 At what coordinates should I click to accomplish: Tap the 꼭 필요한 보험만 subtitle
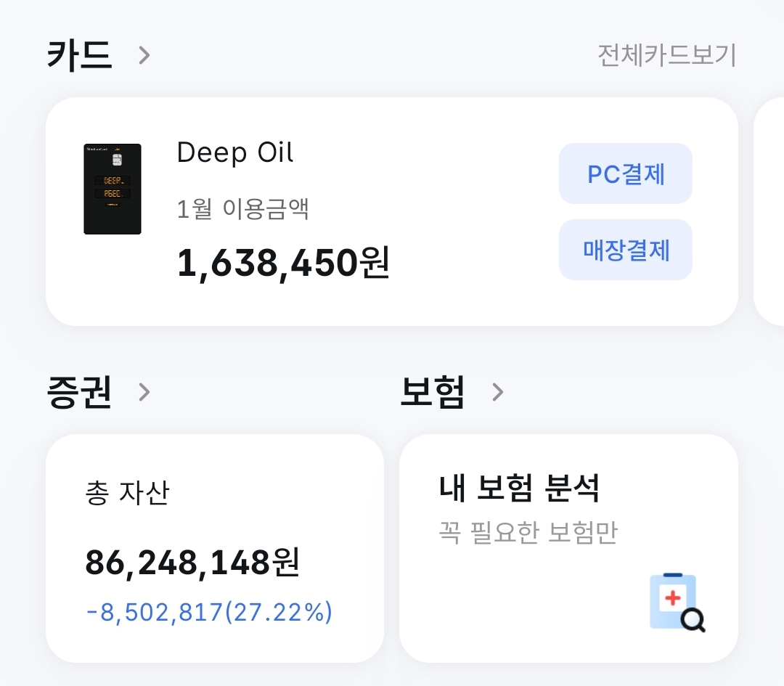tap(528, 533)
